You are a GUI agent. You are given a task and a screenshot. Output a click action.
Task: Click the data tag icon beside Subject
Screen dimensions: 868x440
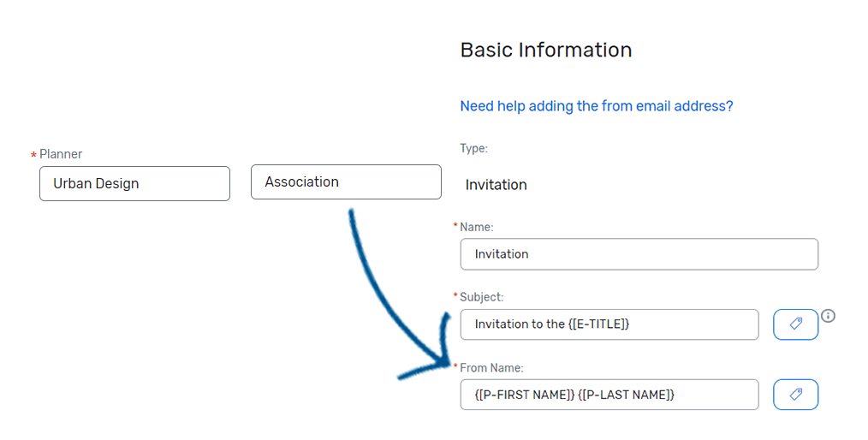pyautogui.click(x=795, y=324)
